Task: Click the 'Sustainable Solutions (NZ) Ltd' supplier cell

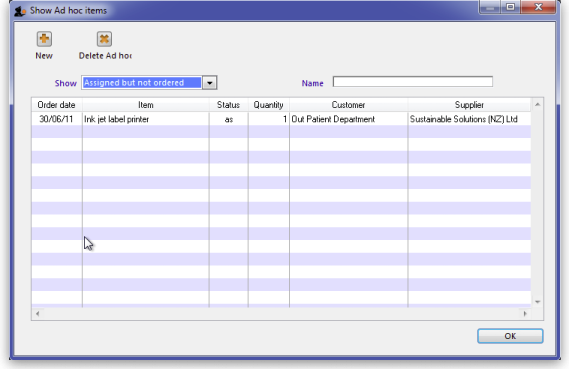Action: [x=469, y=119]
